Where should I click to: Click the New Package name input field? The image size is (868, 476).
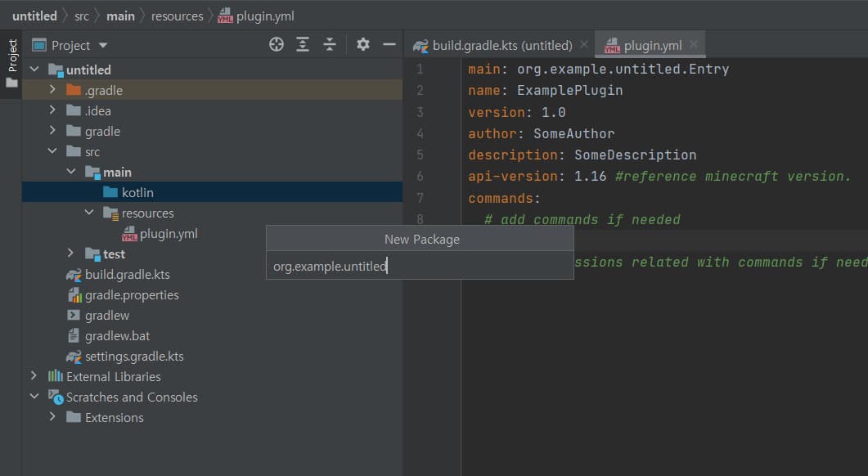click(419, 266)
